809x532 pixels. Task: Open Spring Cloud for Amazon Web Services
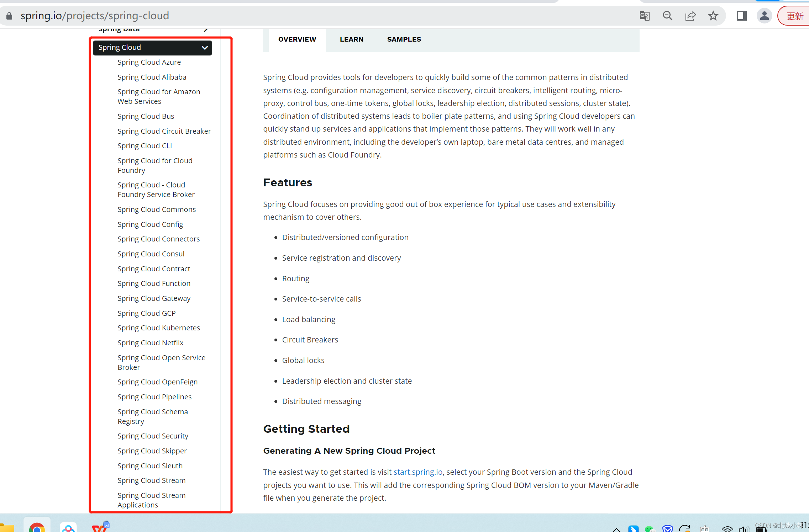(x=159, y=97)
